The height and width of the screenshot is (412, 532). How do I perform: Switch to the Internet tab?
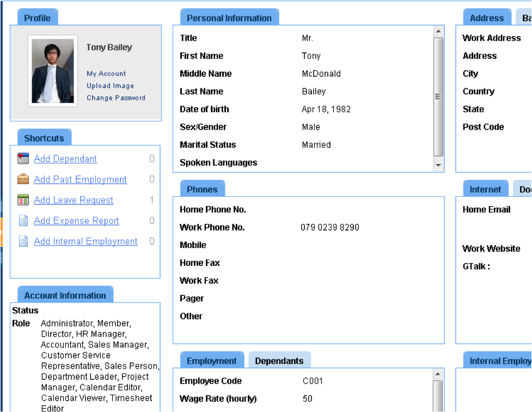485,189
